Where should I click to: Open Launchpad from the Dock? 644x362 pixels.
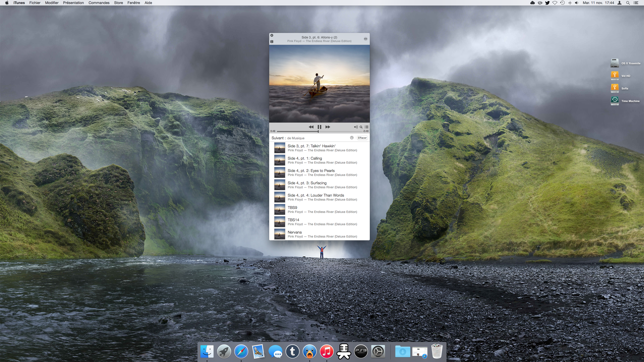click(x=224, y=351)
